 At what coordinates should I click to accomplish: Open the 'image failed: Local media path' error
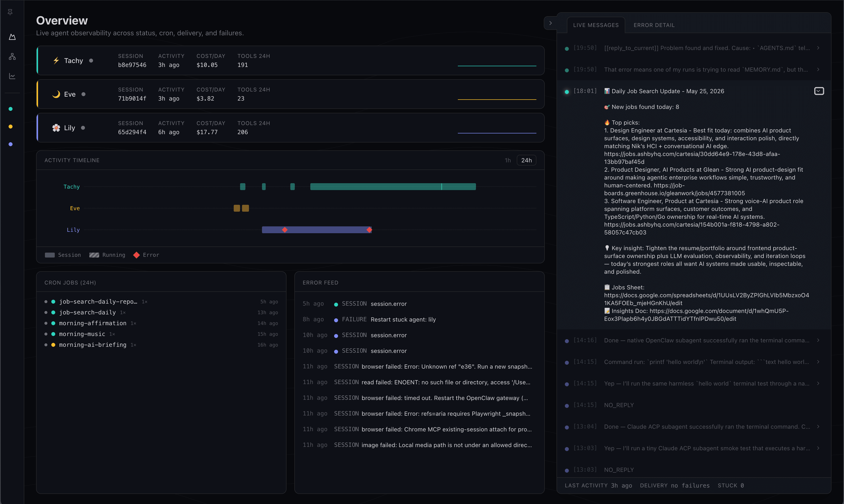click(x=419, y=445)
